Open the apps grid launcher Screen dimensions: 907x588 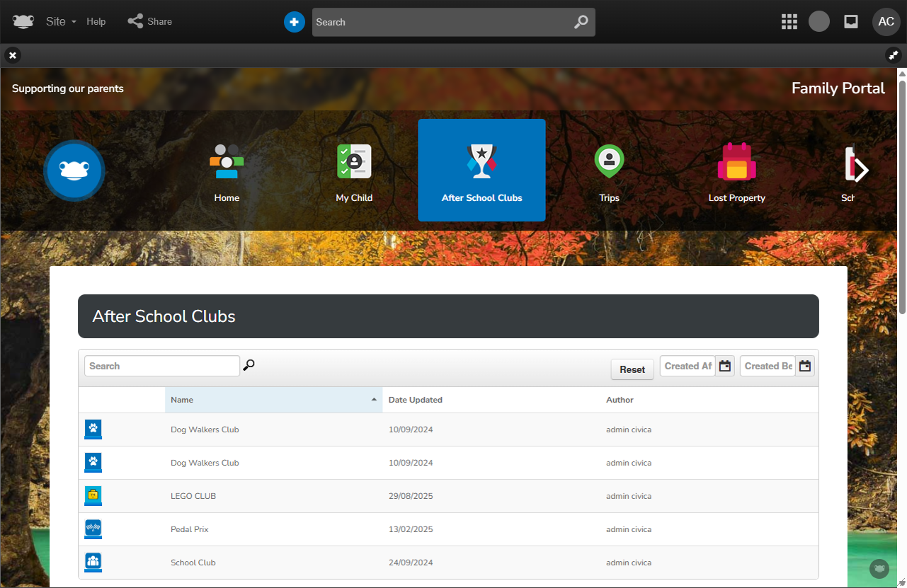789,22
